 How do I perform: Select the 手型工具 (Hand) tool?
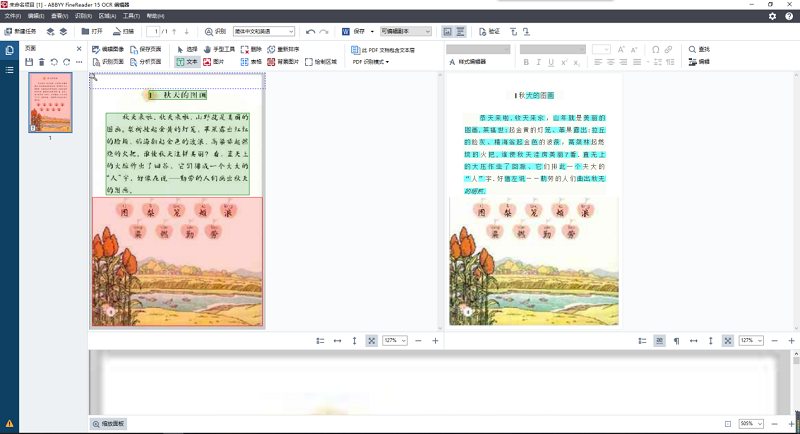(x=219, y=49)
